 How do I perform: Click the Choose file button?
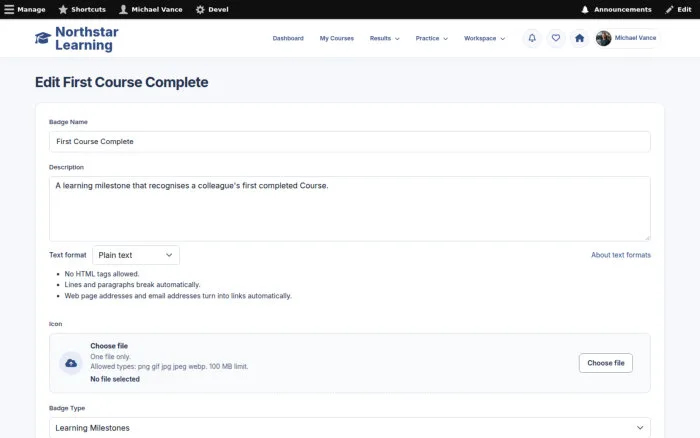coord(605,363)
